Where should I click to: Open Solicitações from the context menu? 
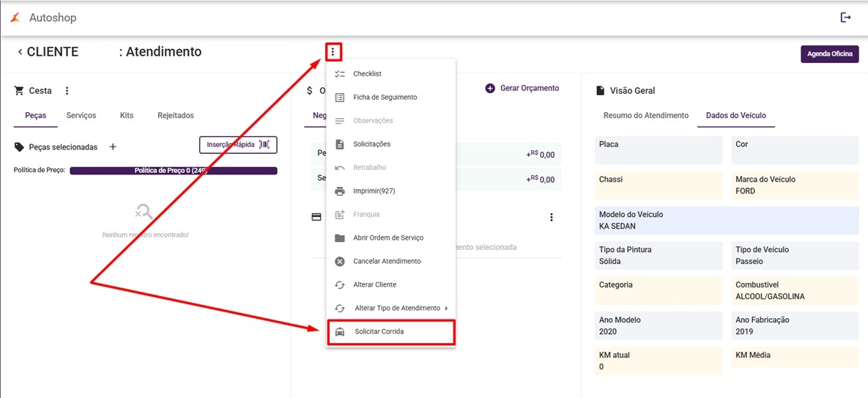coord(371,144)
